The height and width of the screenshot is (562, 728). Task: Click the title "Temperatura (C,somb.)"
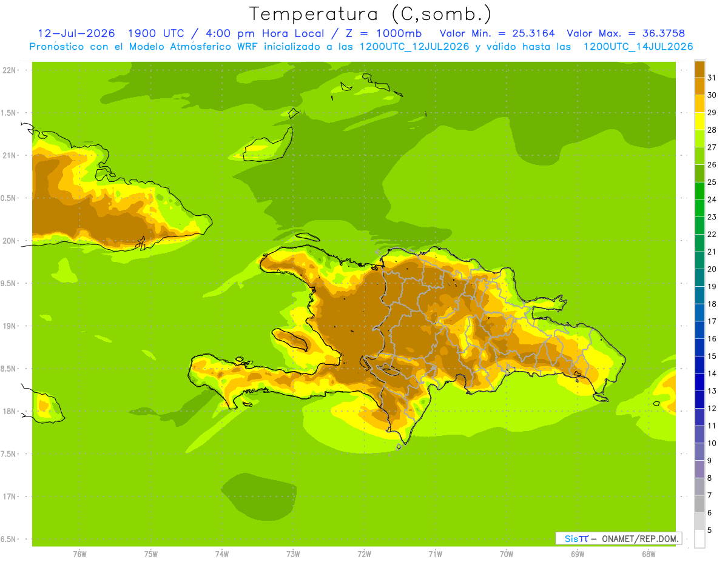point(371,14)
